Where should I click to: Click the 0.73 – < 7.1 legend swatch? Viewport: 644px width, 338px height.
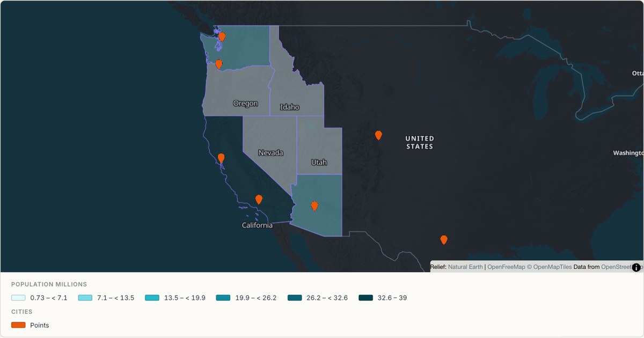coord(18,298)
